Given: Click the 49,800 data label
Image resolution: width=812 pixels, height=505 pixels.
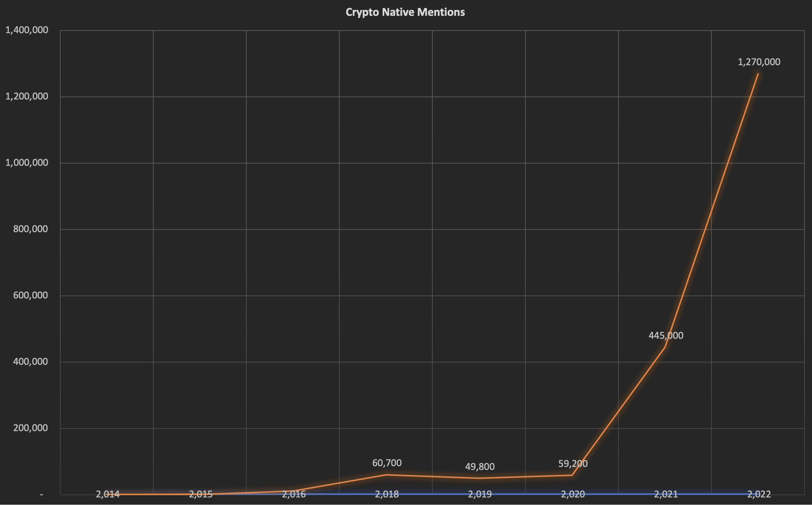Looking at the screenshot, I should click(x=480, y=467).
